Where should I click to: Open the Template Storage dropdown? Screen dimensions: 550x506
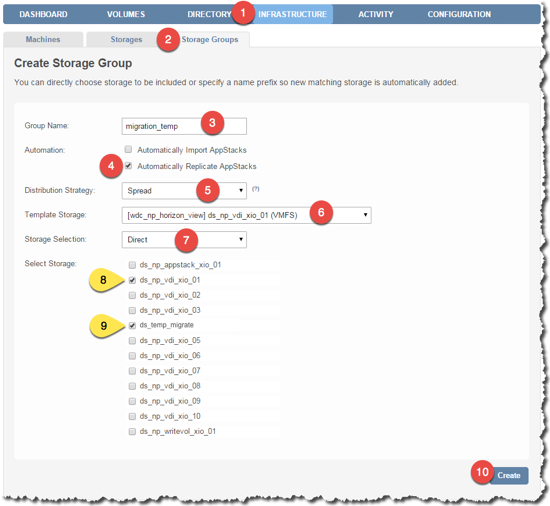tap(246, 215)
